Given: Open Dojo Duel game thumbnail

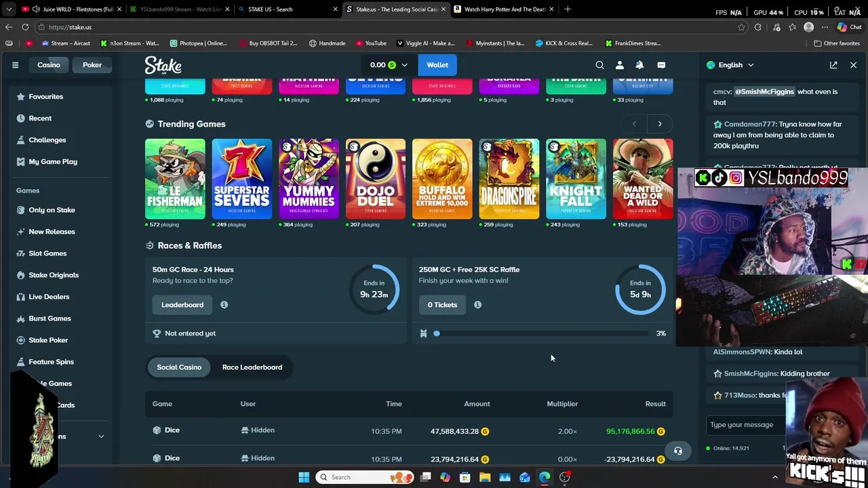Looking at the screenshot, I should (x=375, y=179).
